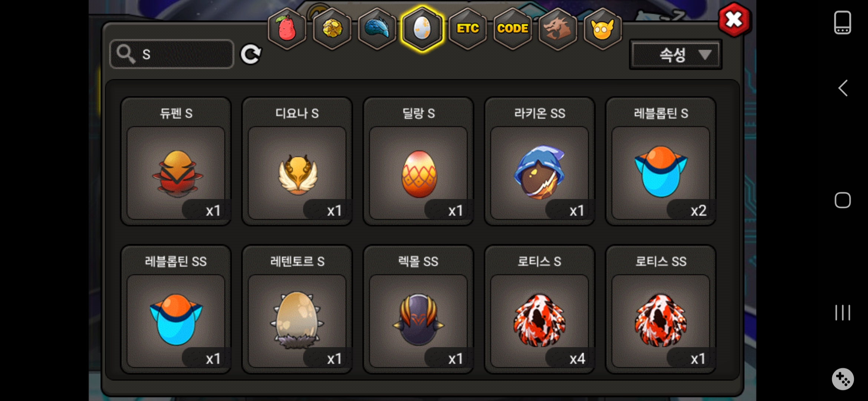Select the 라키온 SS hooded egg

pyautogui.click(x=540, y=161)
